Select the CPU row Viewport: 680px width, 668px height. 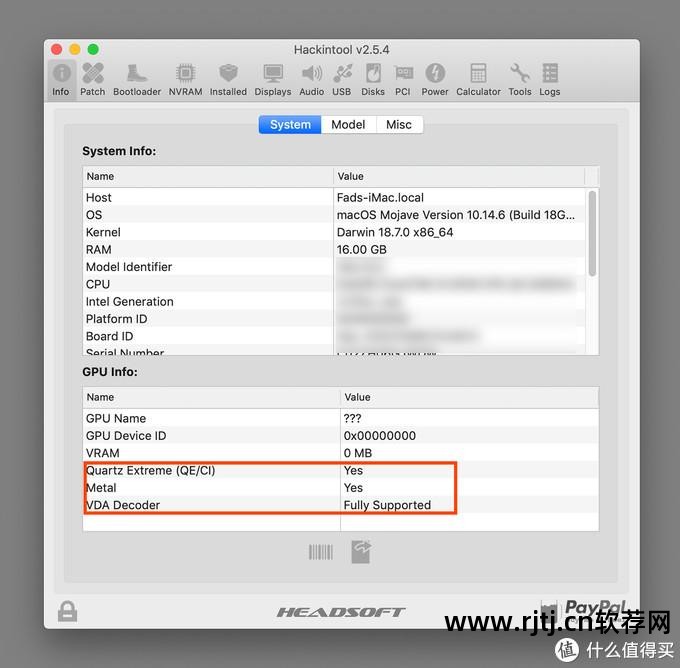[334, 285]
